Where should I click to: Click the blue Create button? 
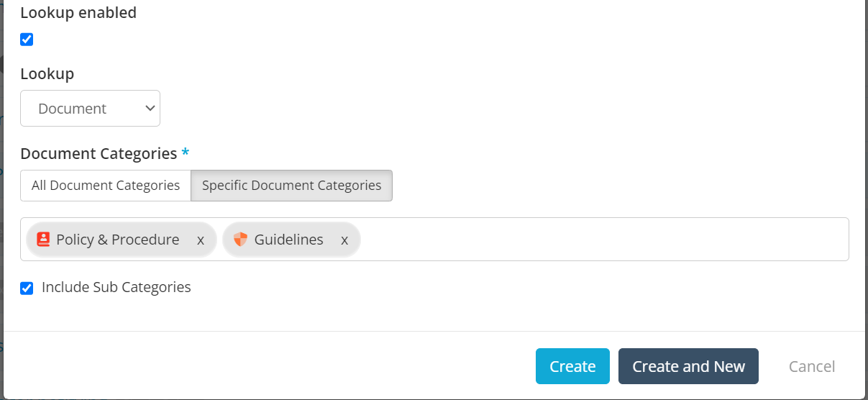pyautogui.click(x=572, y=366)
